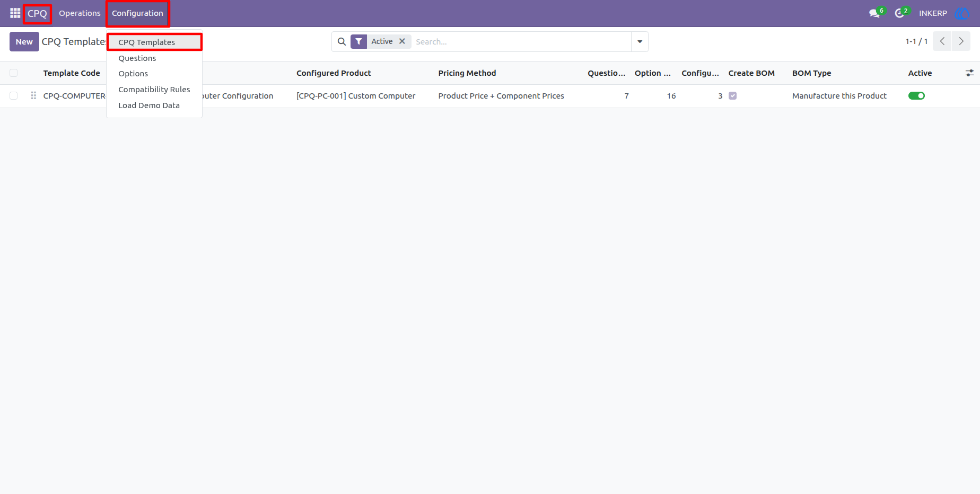Open the [CPQ-PC-001] Custom Computer cell

[356, 96]
